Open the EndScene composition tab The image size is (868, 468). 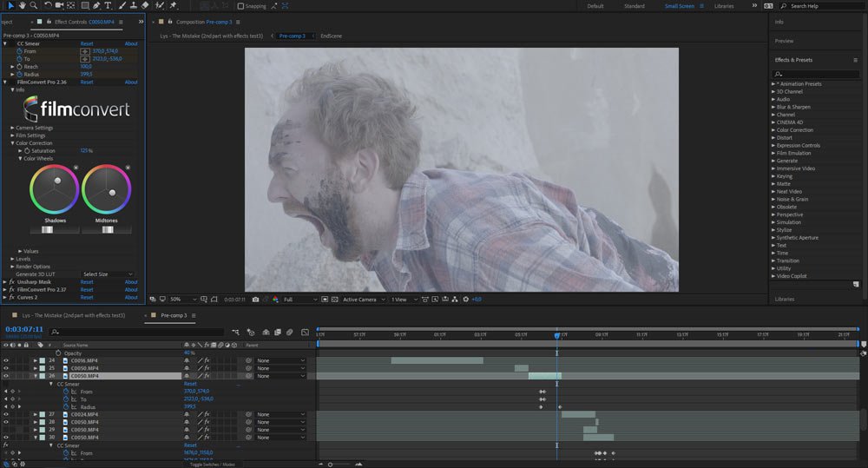pyautogui.click(x=330, y=36)
